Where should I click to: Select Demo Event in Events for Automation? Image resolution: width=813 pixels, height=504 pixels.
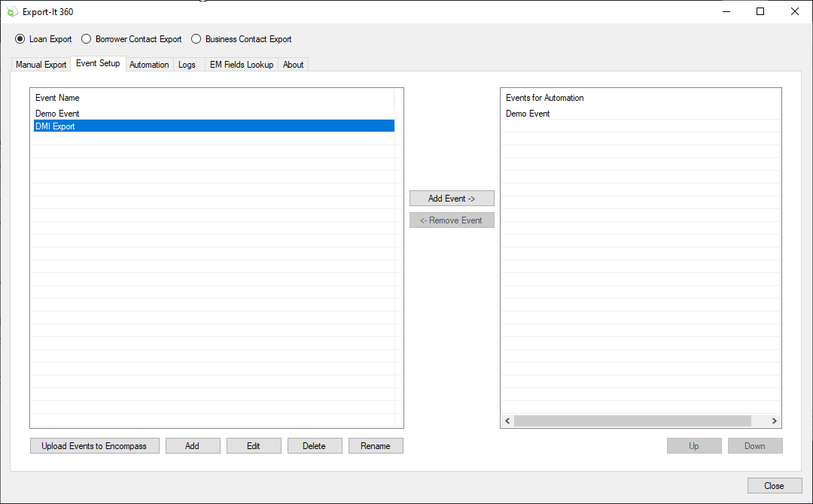coord(528,114)
